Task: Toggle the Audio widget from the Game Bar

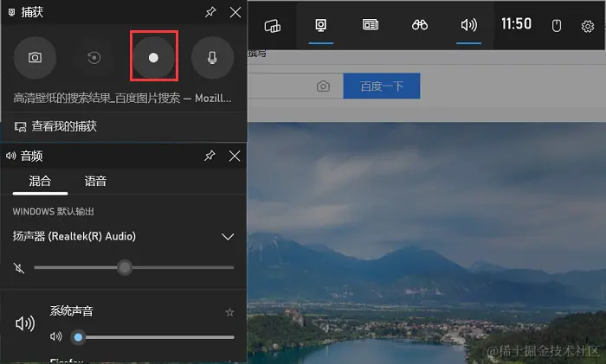Action: tap(469, 25)
